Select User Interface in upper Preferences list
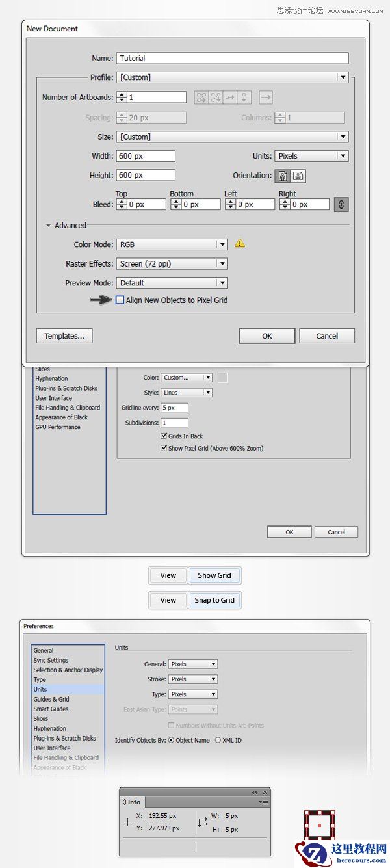 (53, 398)
